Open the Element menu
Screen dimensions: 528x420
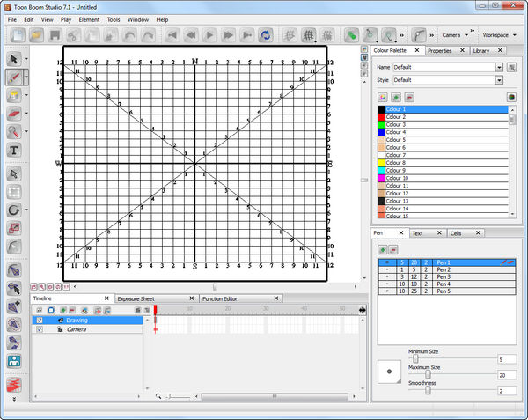point(89,18)
